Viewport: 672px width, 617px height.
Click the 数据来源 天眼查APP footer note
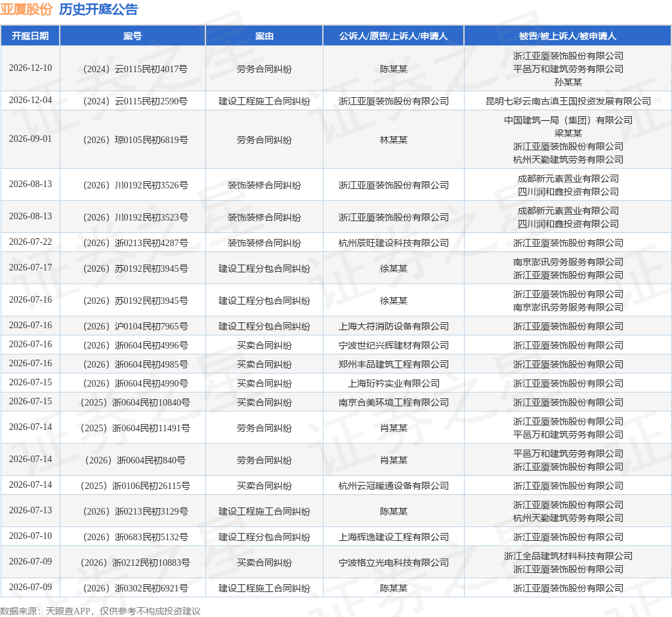tap(100, 611)
